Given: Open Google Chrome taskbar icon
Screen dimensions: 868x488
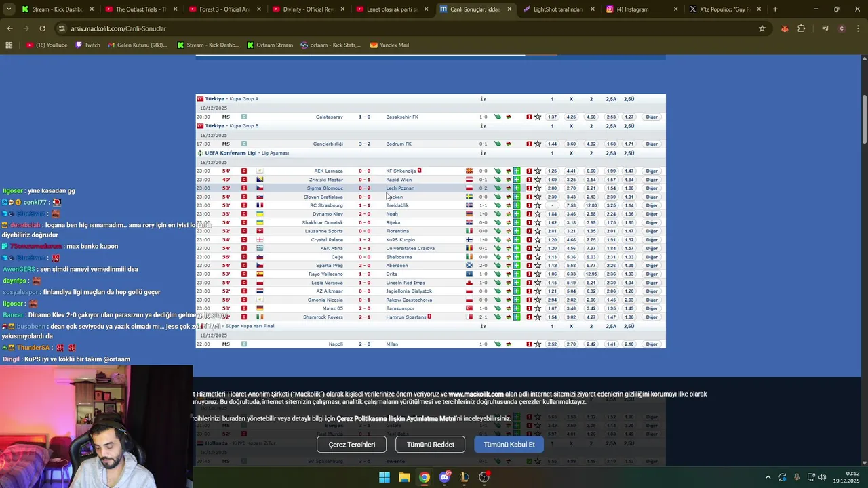Looking at the screenshot, I should click(424, 477).
